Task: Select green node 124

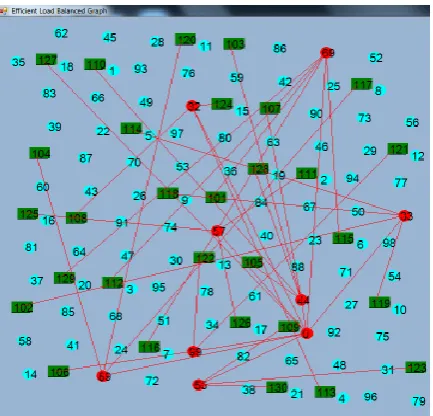Action: pyautogui.click(x=222, y=104)
